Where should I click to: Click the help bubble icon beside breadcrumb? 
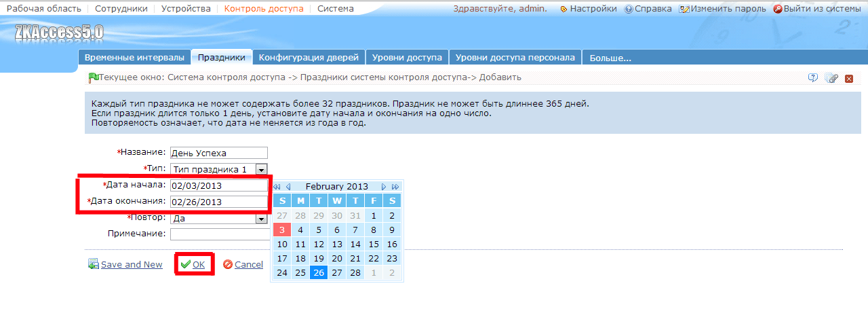pyautogui.click(x=813, y=78)
